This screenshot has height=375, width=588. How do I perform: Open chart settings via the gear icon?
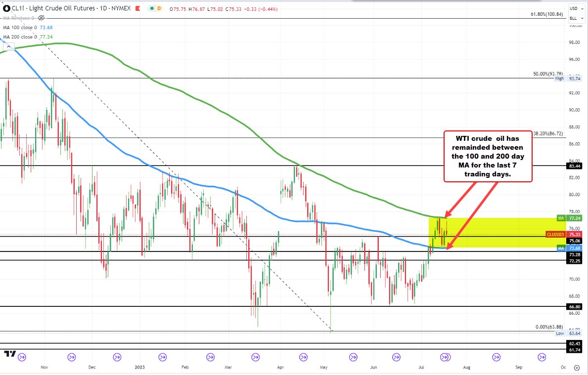(578, 368)
